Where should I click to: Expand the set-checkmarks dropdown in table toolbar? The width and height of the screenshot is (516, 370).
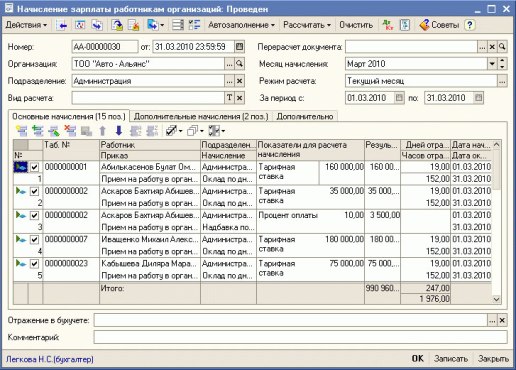180,131
